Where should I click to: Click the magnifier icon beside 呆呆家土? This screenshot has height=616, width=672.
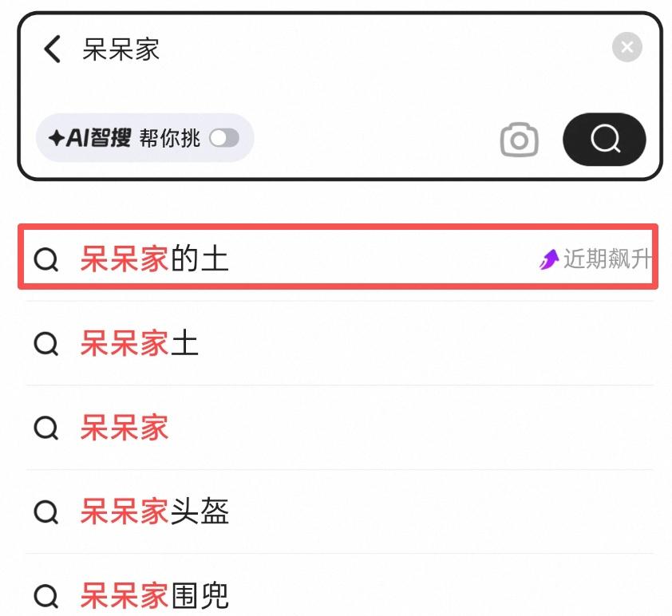pyautogui.click(x=46, y=344)
